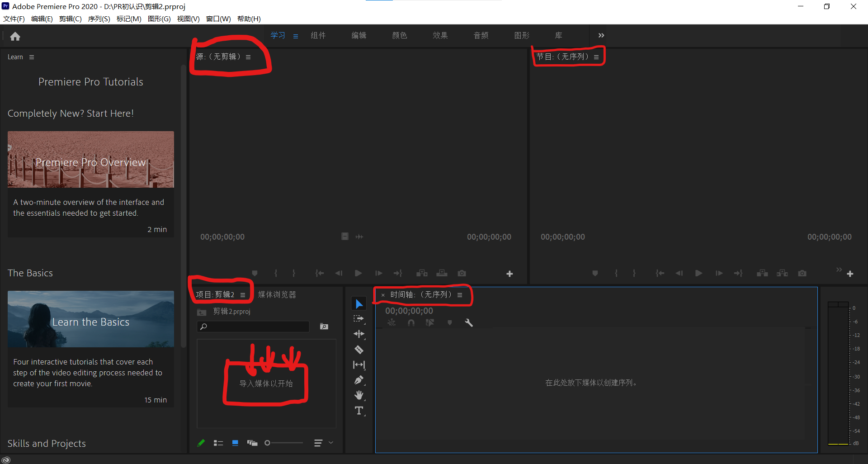Screen dimensions: 868x464
Task: Open timeline display settings wrench
Action: tap(469, 322)
